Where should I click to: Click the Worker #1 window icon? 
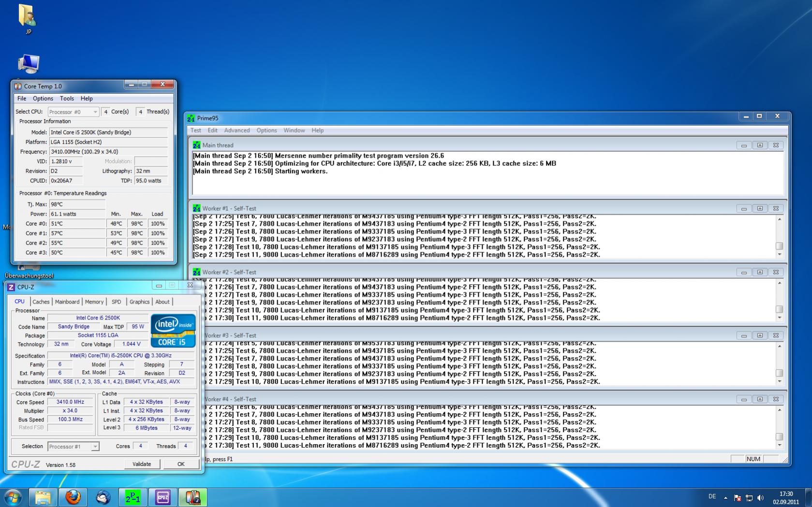pos(196,208)
